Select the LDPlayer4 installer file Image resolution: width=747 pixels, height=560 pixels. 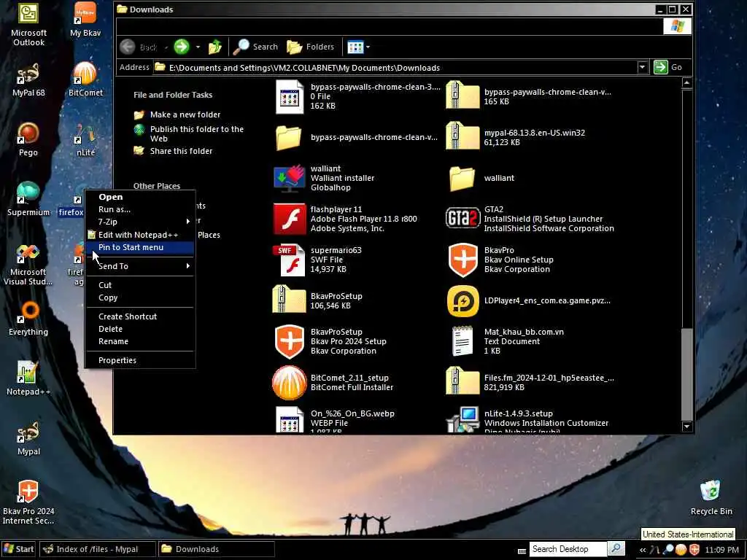coord(529,300)
